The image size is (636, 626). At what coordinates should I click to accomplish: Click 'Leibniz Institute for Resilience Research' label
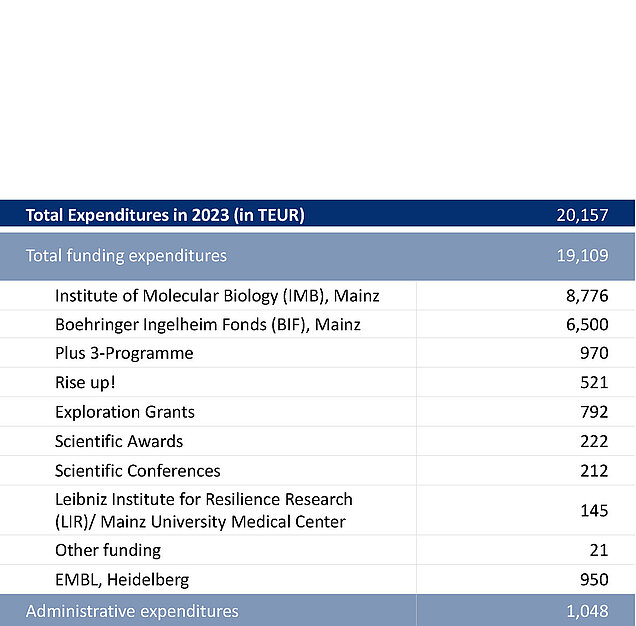pos(204,499)
